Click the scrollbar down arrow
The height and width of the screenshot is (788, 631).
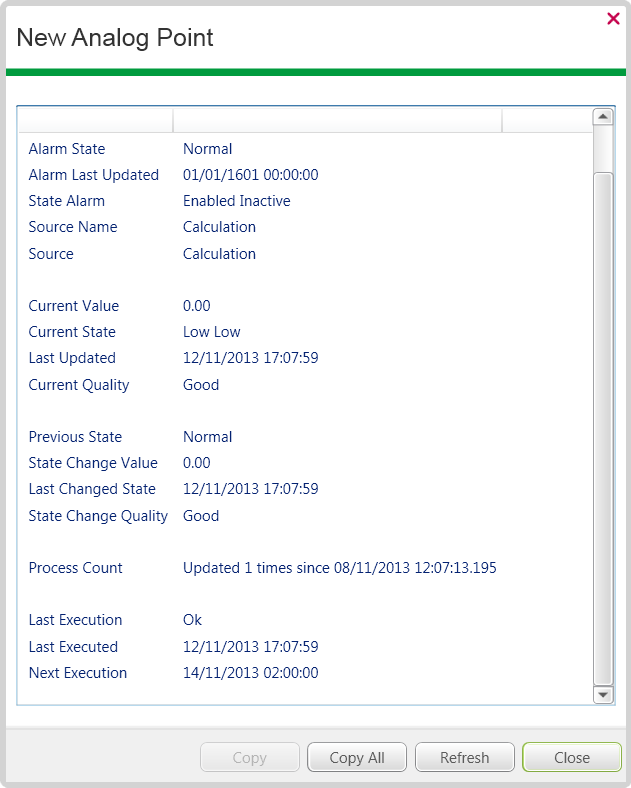point(603,694)
